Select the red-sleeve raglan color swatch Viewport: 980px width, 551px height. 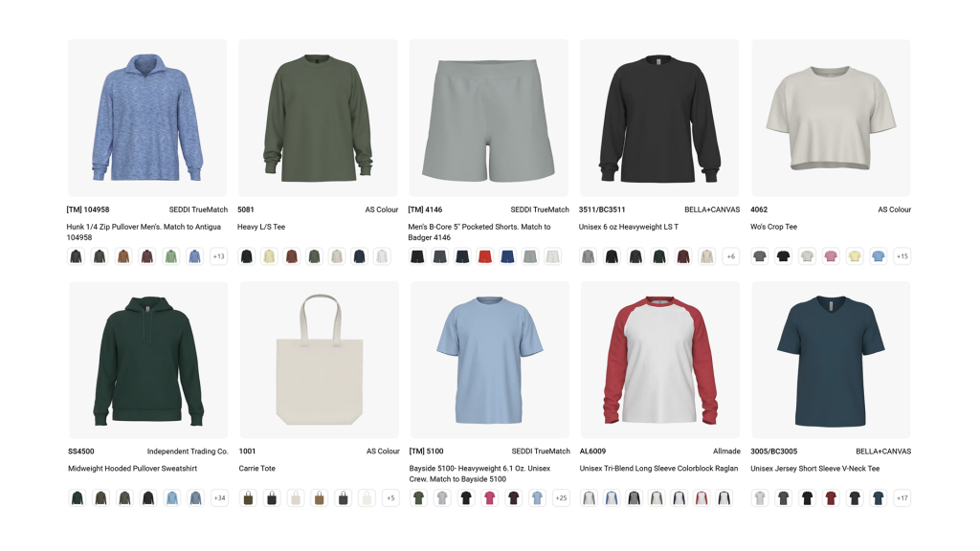(702, 497)
